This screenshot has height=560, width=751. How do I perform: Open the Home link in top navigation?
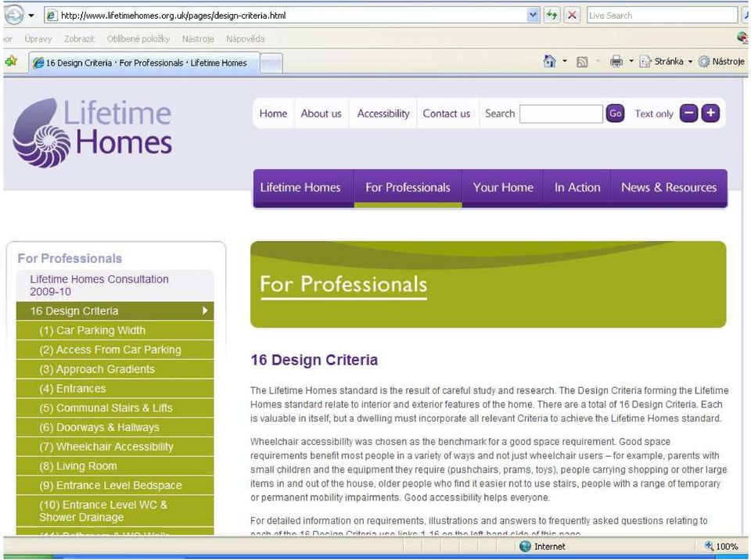[273, 113]
